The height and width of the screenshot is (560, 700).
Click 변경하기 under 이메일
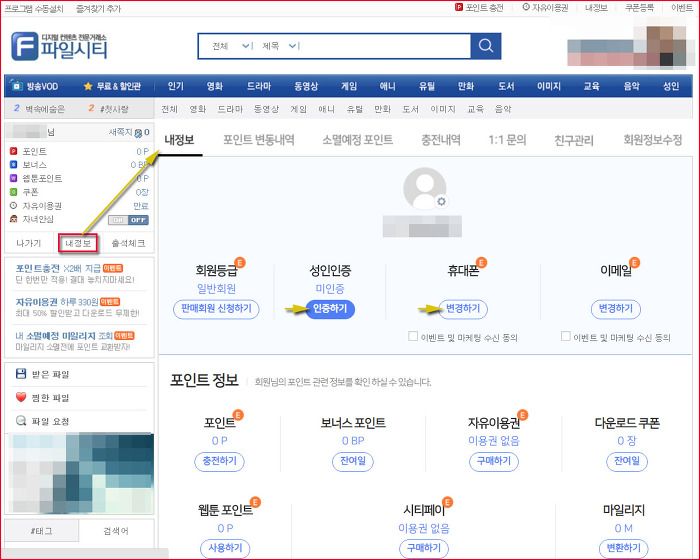(x=616, y=309)
